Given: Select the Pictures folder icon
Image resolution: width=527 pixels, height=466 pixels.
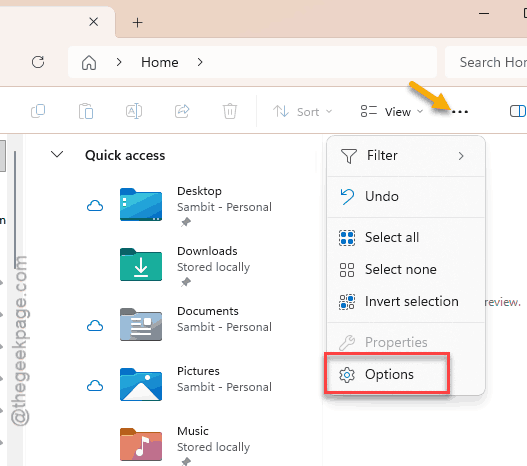Looking at the screenshot, I should pyautogui.click(x=141, y=384).
